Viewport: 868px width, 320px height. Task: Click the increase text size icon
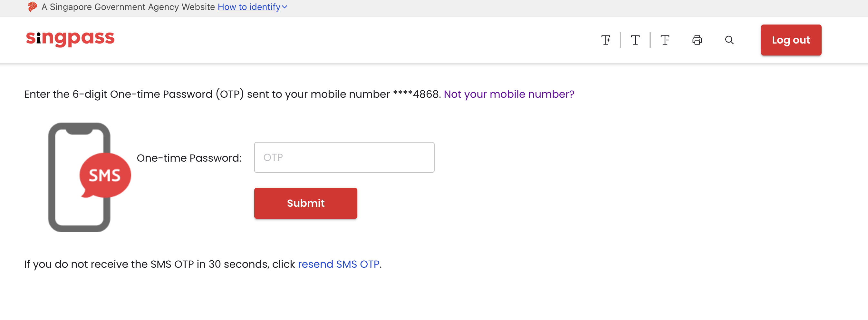coord(606,40)
